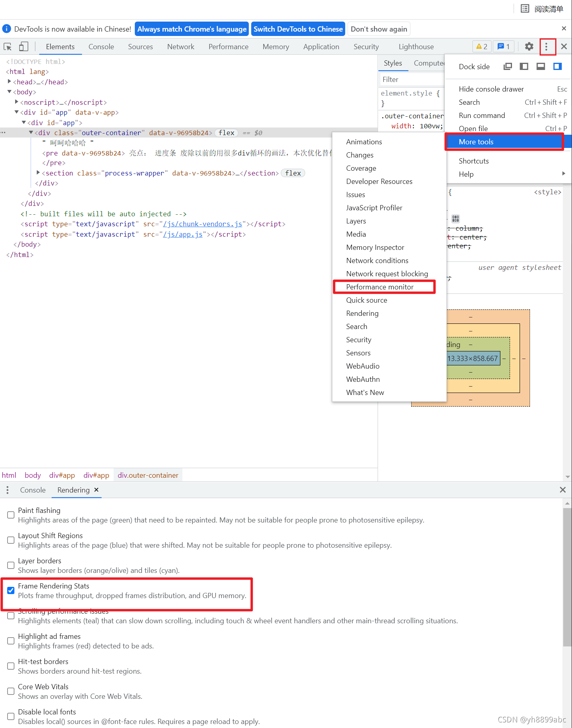Image resolution: width=572 pixels, height=728 pixels.
Task: Click the three-dot customize DevTools menu
Action: pos(546,47)
